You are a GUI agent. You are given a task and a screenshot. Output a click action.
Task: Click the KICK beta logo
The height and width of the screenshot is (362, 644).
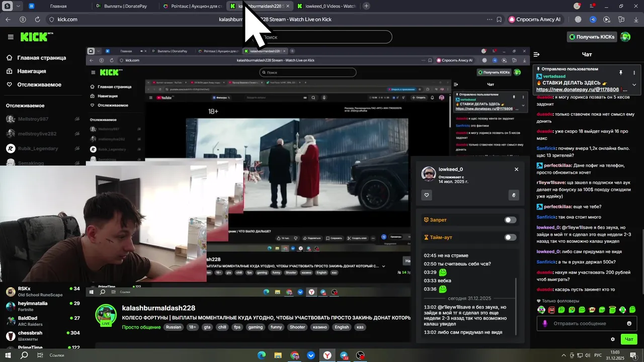pyautogui.click(x=37, y=37)
